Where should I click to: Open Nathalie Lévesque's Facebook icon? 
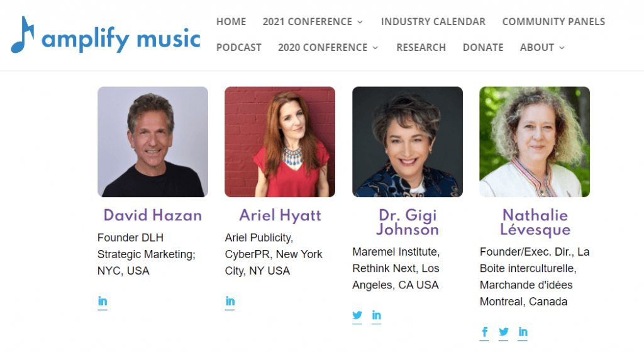pyautogui.click(x=485, y=332)
